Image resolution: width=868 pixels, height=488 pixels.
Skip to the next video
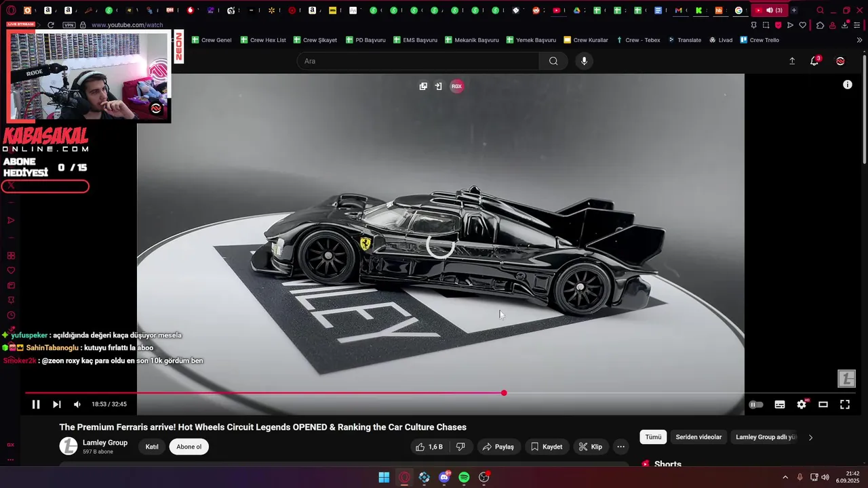[57, 405]
